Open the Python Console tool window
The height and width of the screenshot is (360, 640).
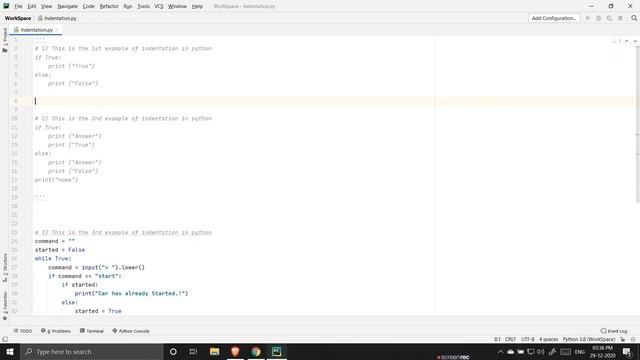(131, 331)
